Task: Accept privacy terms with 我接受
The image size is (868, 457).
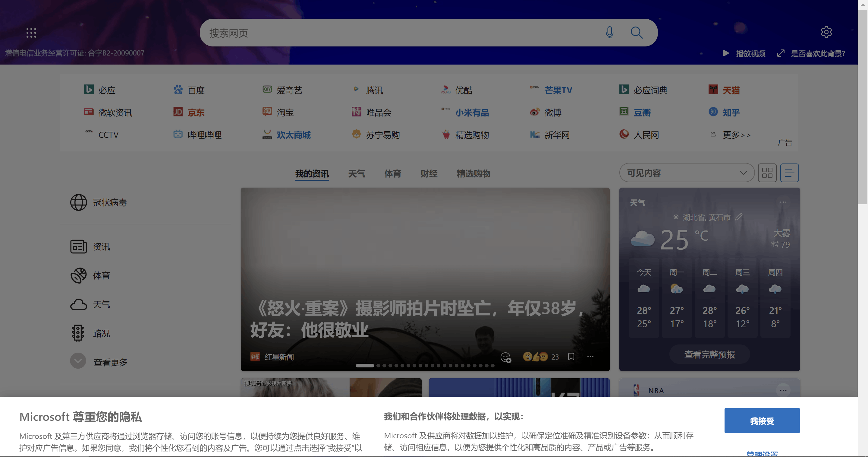Action: click(x=762, y=421)
